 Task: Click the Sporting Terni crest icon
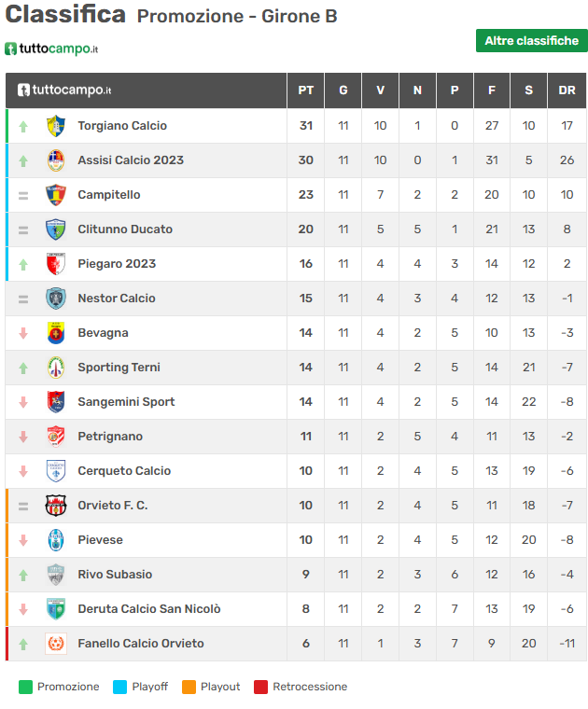click(56, 368)
